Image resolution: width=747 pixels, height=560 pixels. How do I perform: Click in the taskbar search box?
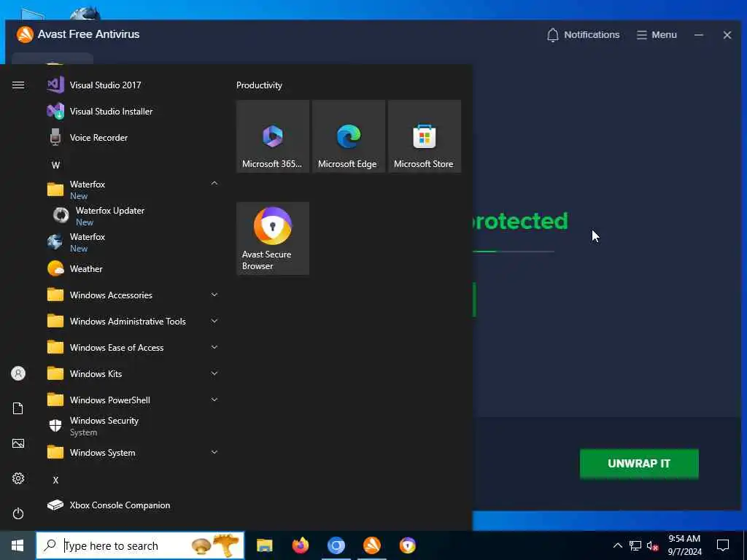(140, 545)
